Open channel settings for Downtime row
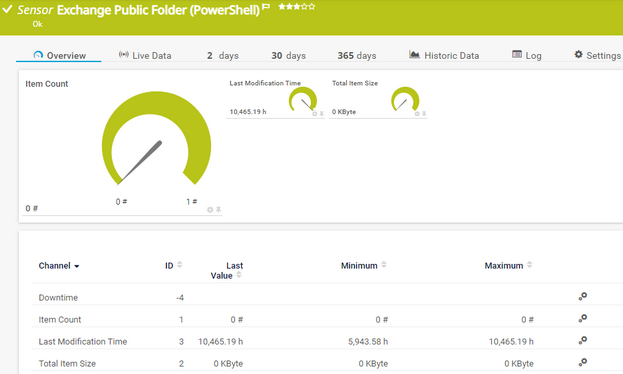This screenshot has height=374, width=623. [x=582, y=296]
